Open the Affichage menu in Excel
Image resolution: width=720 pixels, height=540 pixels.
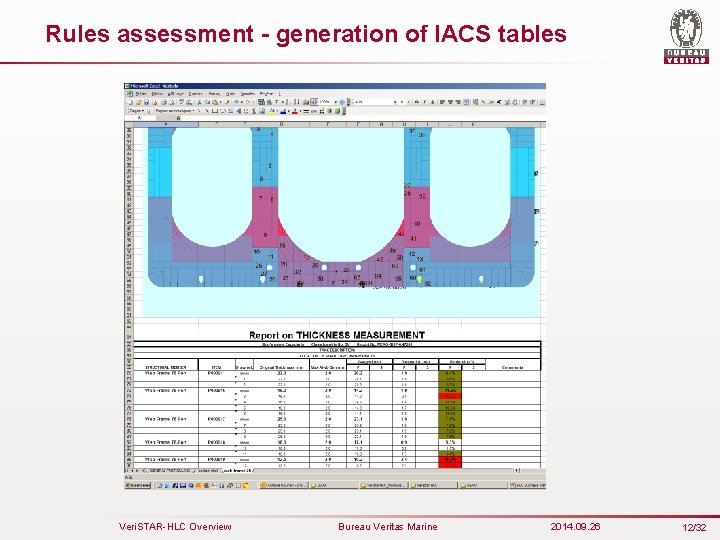tap(176, 94)
